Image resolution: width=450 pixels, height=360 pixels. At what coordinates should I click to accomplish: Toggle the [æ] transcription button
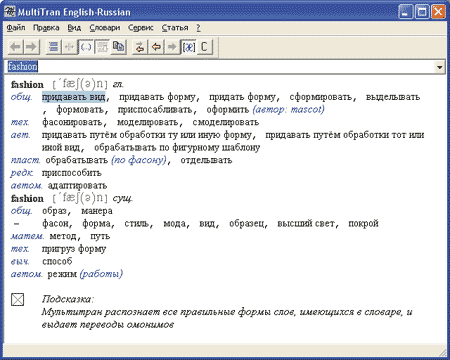(188, 47)
